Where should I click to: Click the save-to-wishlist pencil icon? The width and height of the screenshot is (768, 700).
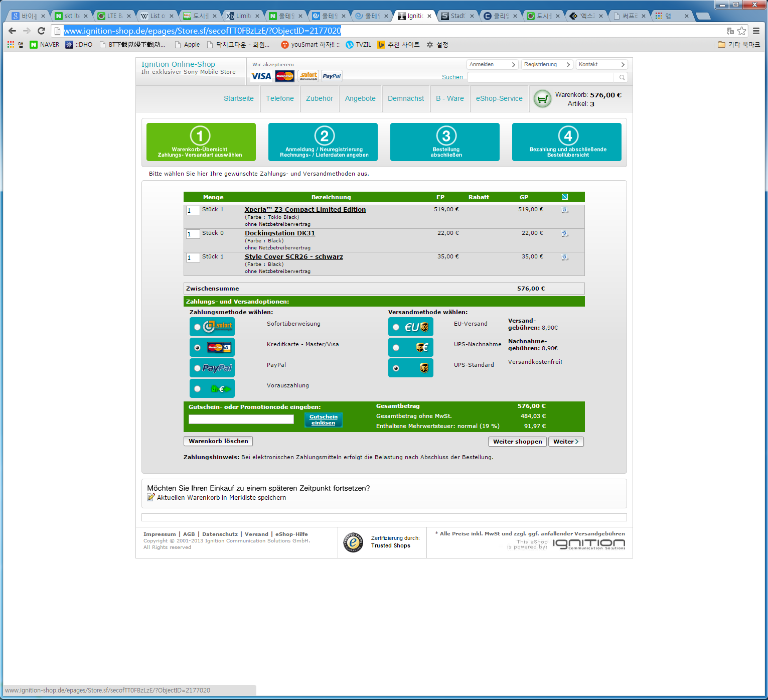click(x=151, y=497)
